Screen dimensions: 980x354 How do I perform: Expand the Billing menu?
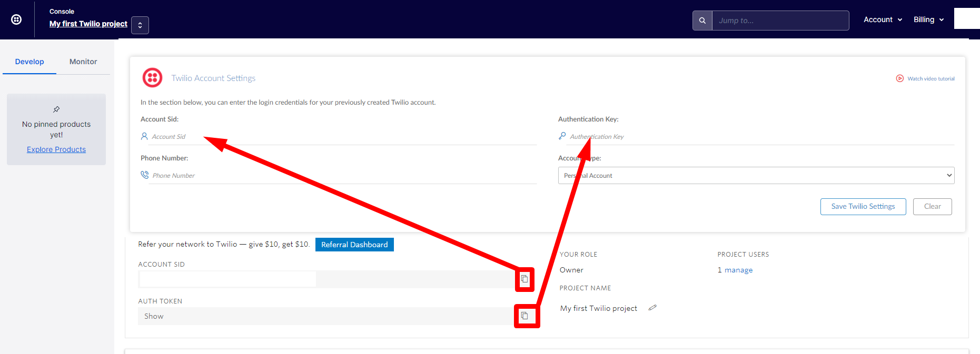(929, 19)
